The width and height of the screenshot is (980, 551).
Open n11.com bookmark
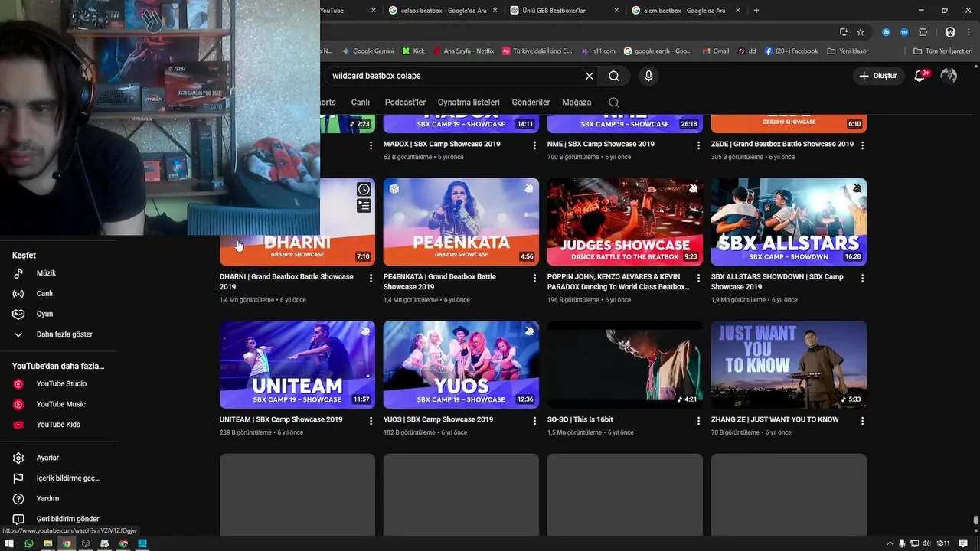[598, 51]
